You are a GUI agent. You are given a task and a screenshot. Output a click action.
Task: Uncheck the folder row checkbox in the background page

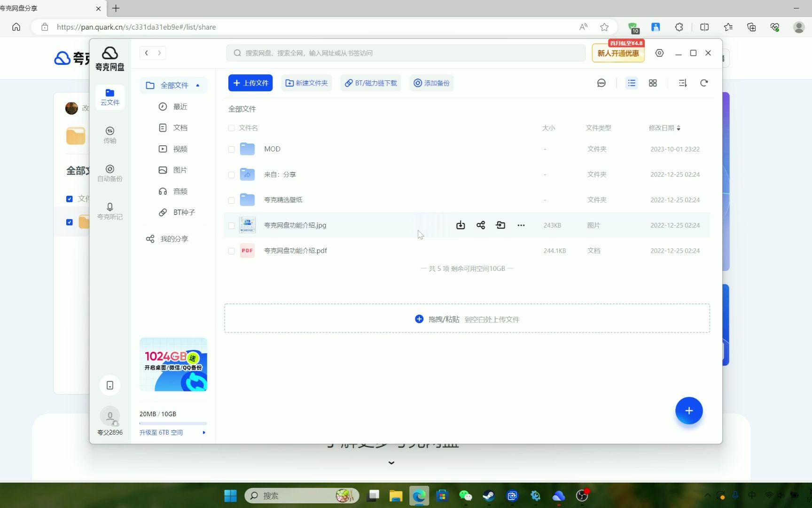(x=70, y=222)
